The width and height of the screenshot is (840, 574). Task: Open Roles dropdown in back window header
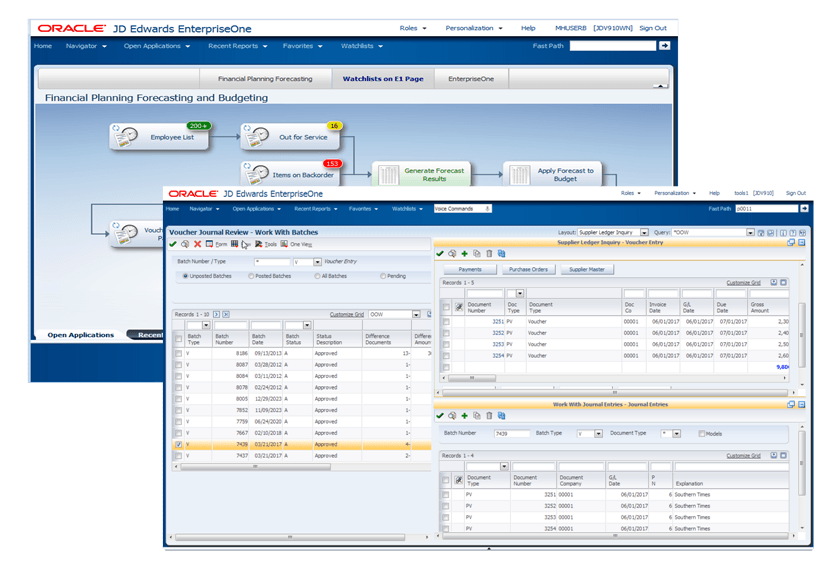(x=413, y=28)
